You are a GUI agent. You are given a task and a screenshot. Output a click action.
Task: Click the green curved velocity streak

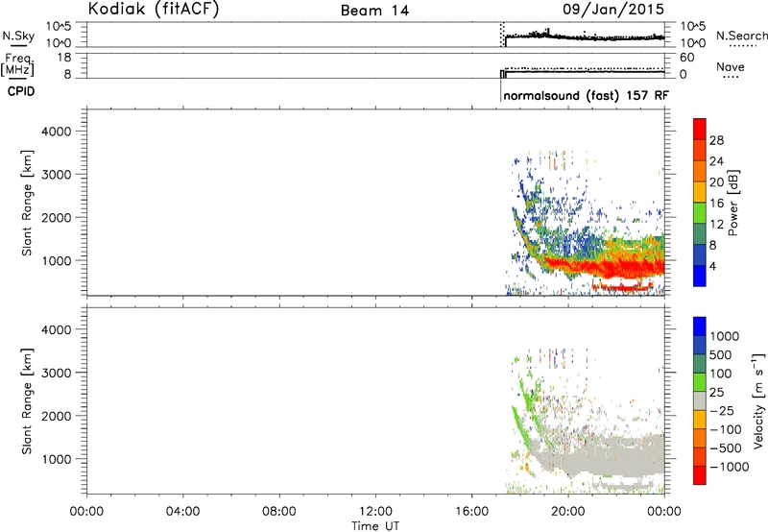519,426
